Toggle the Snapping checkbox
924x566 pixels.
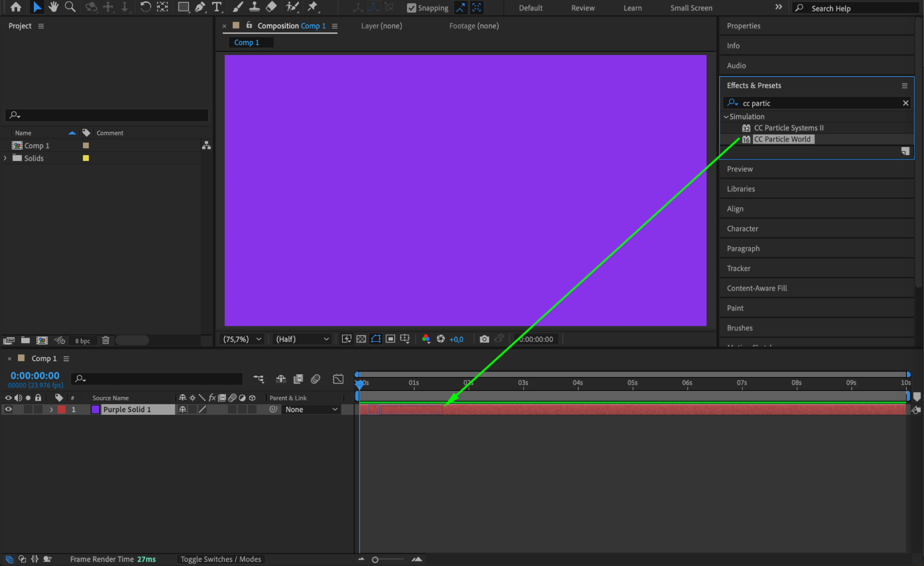tap(411, 8)
